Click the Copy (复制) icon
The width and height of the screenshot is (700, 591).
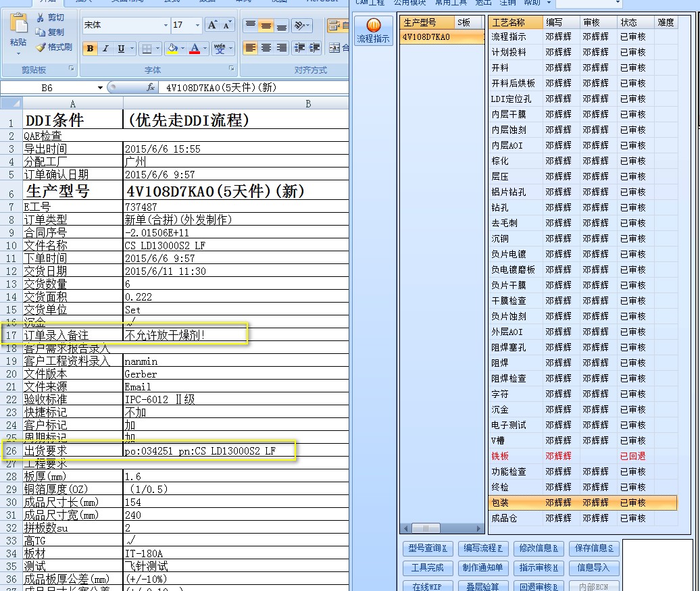(40, 32)
